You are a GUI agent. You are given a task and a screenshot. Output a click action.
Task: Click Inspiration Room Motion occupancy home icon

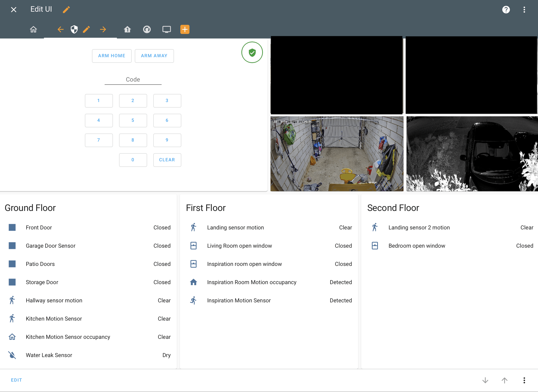coord(194,282)
